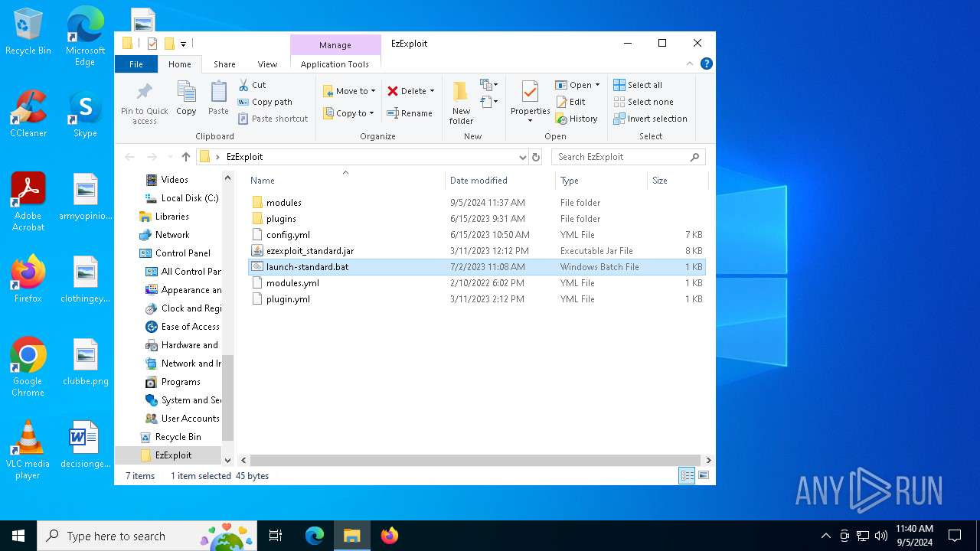Collapse the ribbon with chevron
This screenshot has width=980, height=551.
pos(690,64)
